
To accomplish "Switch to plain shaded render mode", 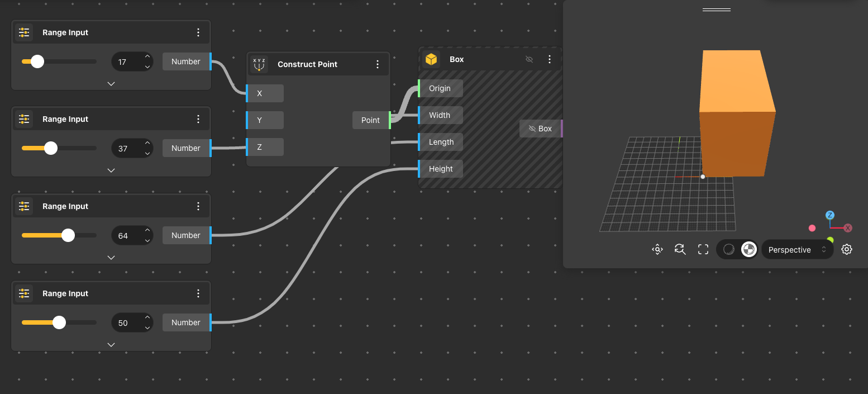I will 729,249.
